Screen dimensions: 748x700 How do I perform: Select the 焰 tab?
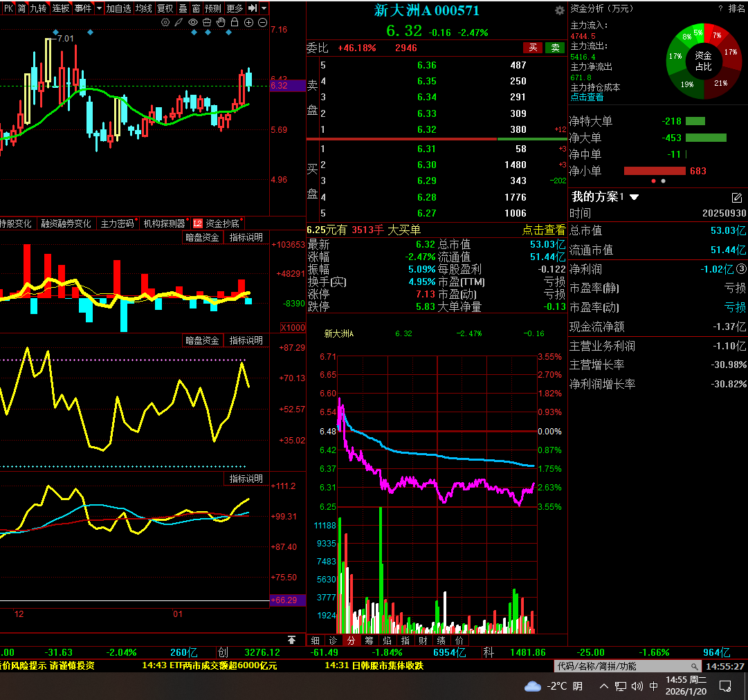[387, 641]
